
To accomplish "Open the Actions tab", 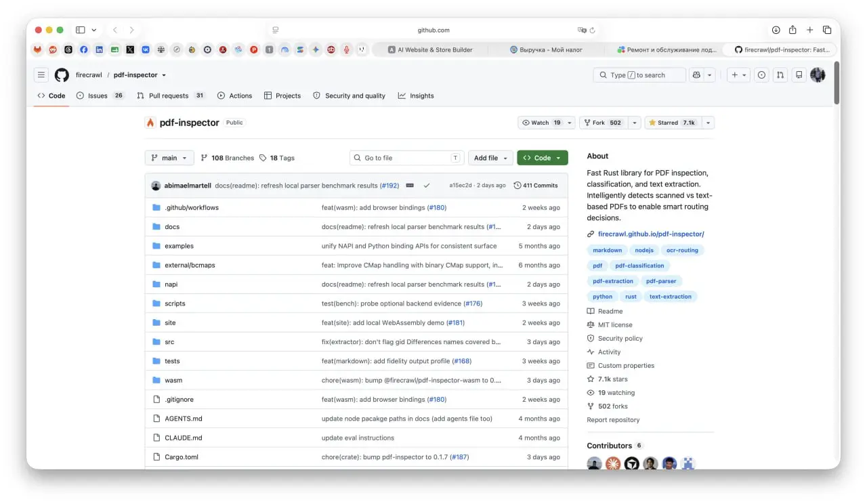I will pos(234,96).
